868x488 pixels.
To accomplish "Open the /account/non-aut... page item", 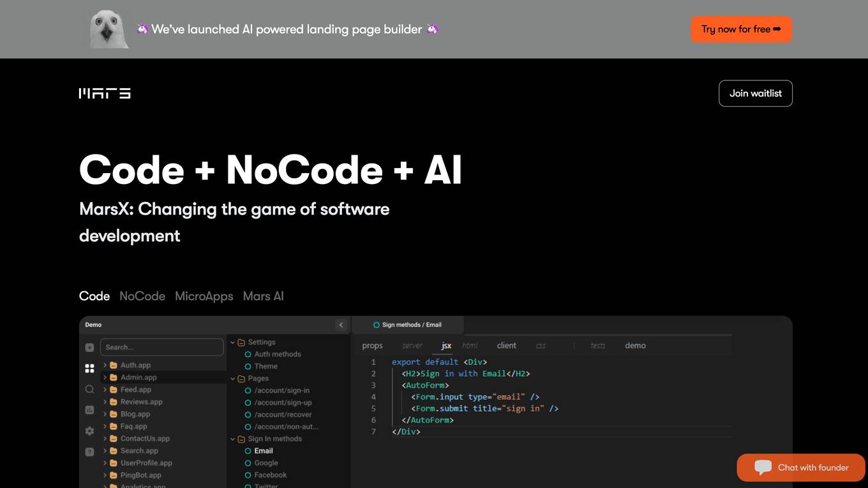I will click(x=286, y=427).
